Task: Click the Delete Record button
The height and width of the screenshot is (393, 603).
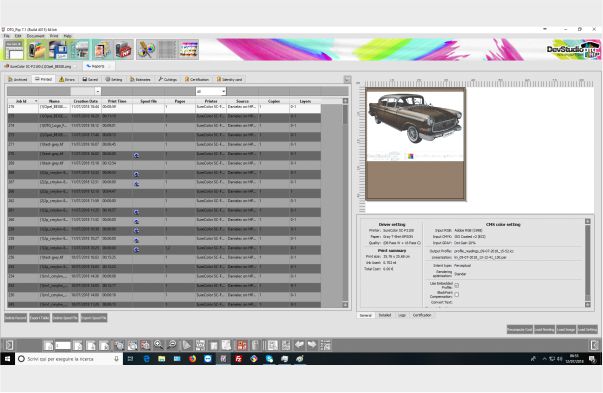Action: pos(16,318)
